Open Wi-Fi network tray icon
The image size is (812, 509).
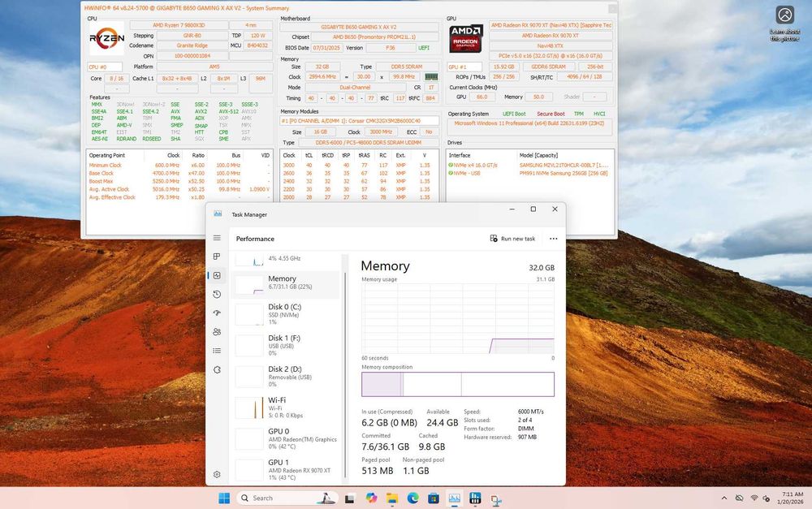[x=754, y=498]
